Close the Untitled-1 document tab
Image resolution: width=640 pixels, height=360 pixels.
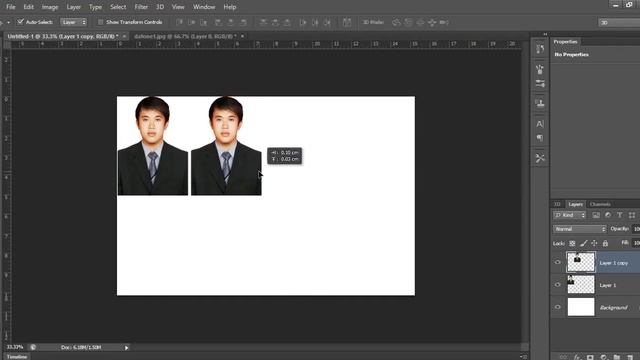click(x=124, y=36)
